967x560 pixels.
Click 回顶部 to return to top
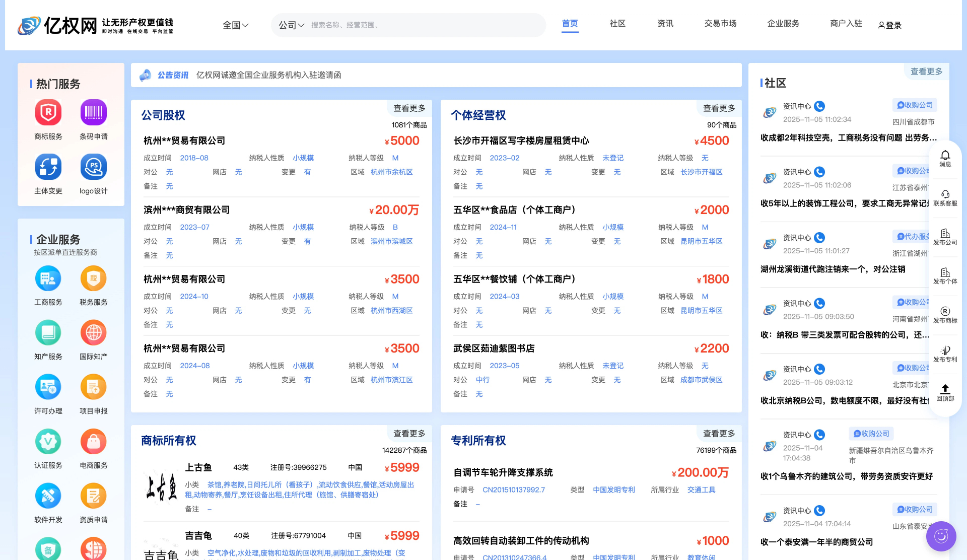pyautogui.click(x=944, y=393)
